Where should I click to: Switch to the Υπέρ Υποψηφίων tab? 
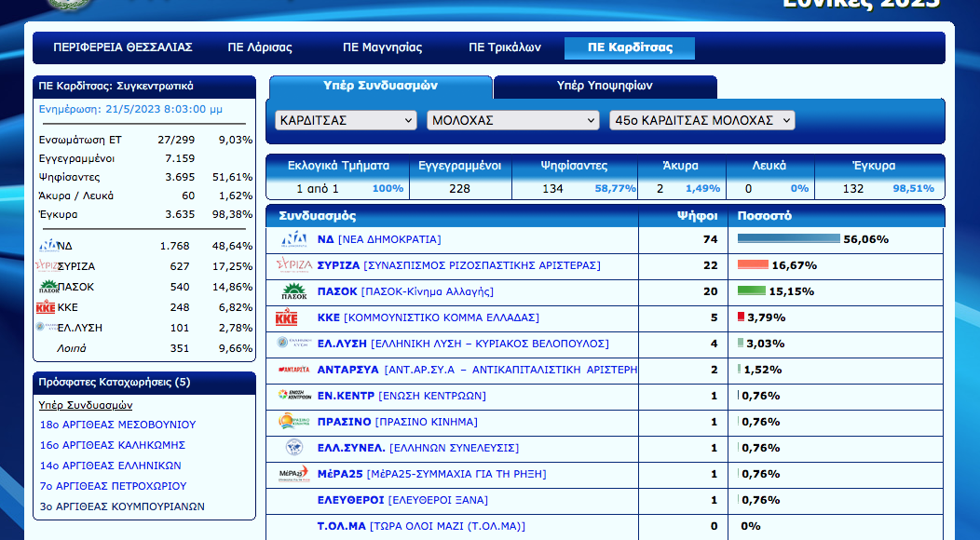(x=605, y=86)
